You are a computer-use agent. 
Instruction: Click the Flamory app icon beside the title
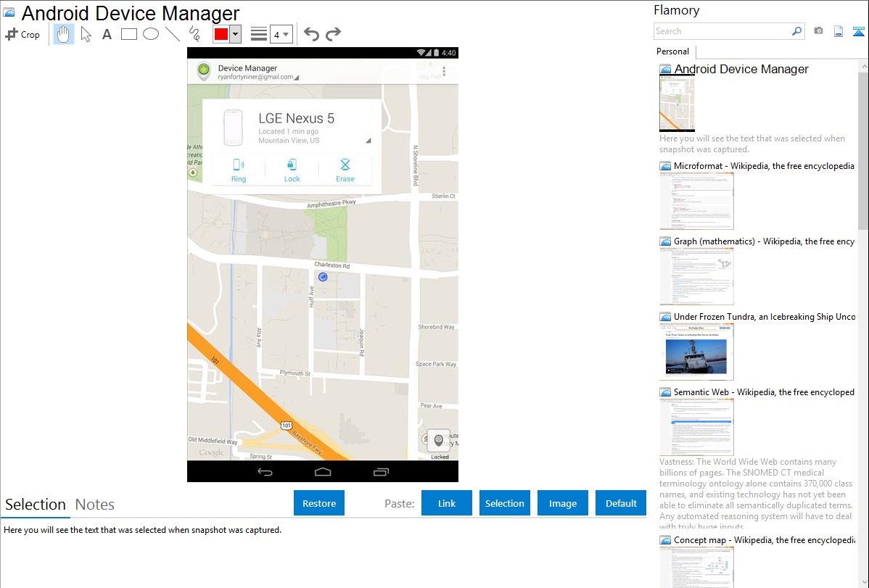point(9,12)
